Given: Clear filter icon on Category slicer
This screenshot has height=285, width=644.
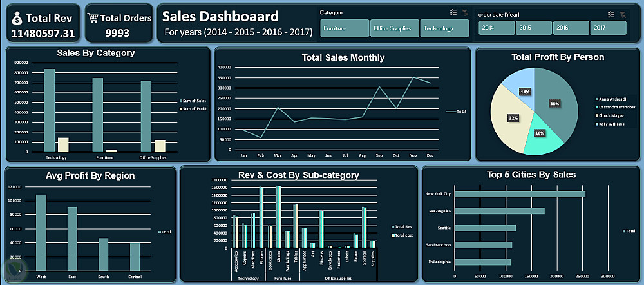Looking at the screenshot, I should coord(465,13).
